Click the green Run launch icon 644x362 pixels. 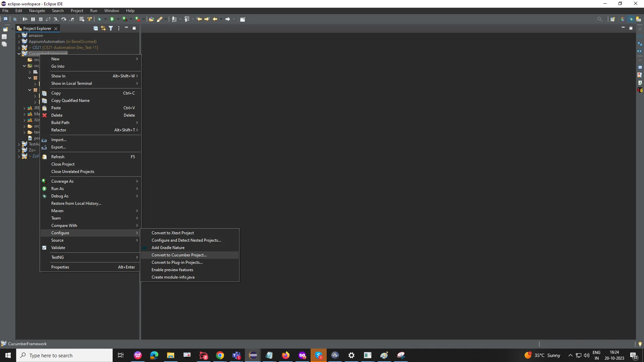tap(112, 19)
